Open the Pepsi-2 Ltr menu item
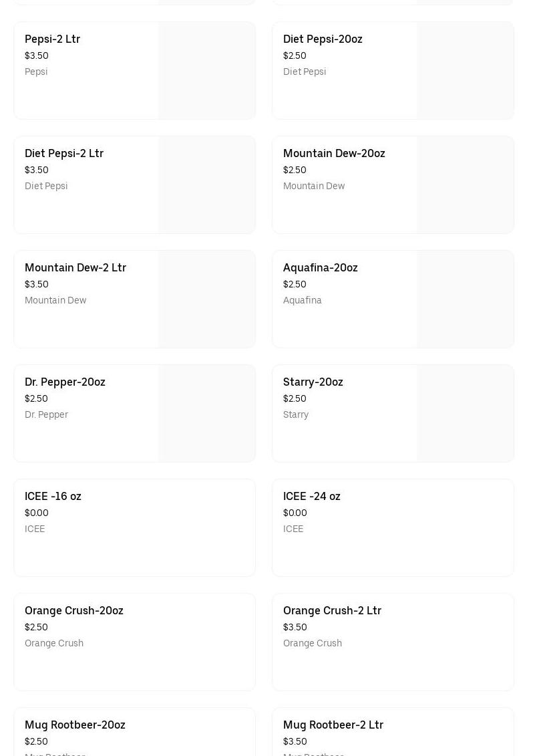The width and height of the screenshot is (537, 756). pyautogui.click(x=52, y=39)
